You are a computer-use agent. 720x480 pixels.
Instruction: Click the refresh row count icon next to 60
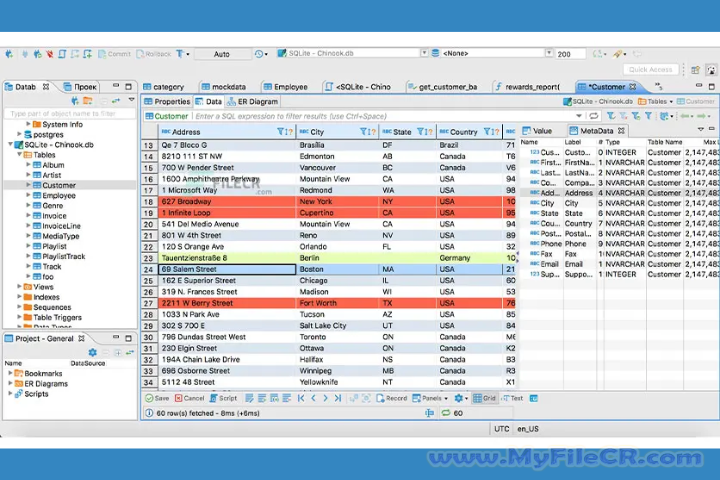coord(446,413)
